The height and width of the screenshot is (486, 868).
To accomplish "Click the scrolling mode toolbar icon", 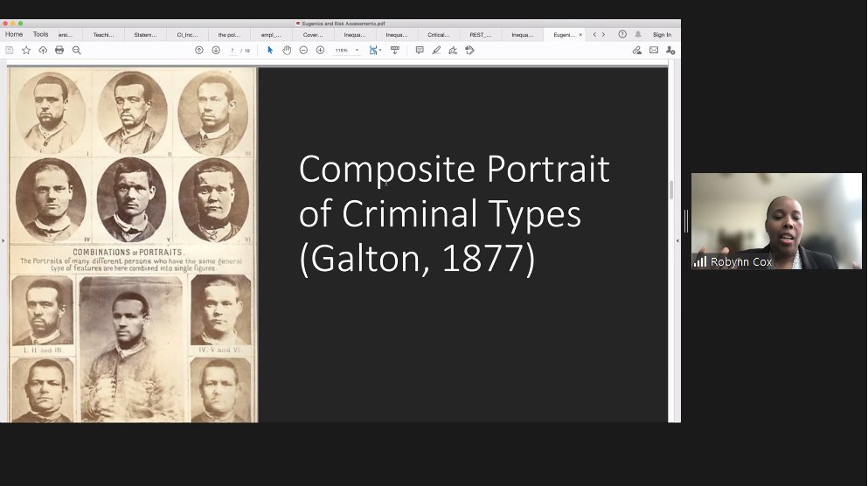I will coord(395,51).
